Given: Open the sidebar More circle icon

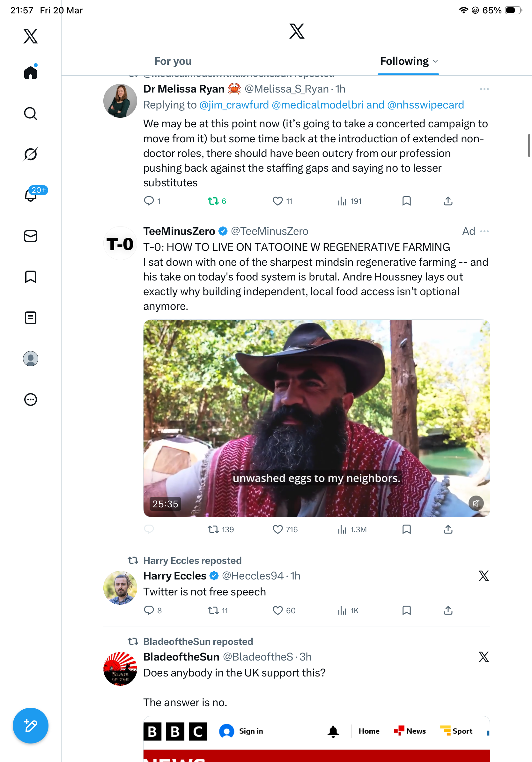Looking at the screenshot, I should tap(31, 400).
